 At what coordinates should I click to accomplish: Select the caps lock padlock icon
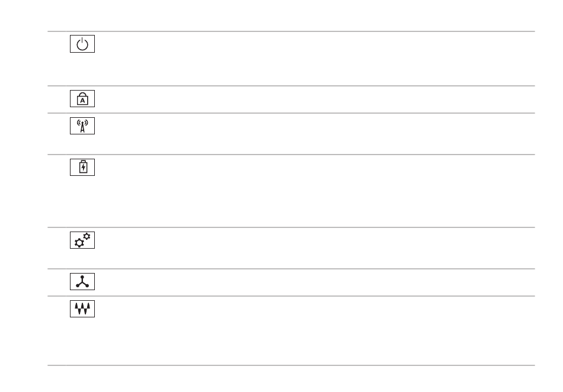[82, 99]
